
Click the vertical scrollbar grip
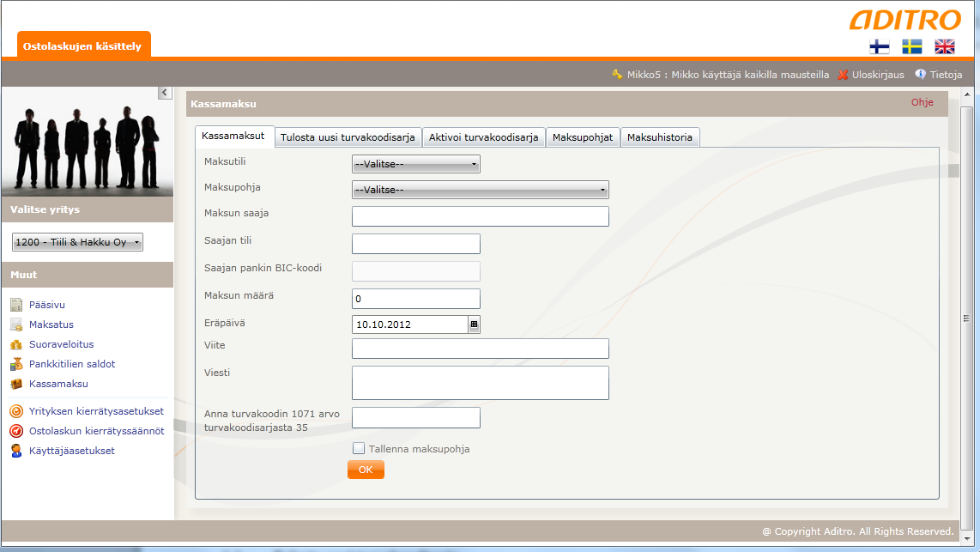pos(967,318)
